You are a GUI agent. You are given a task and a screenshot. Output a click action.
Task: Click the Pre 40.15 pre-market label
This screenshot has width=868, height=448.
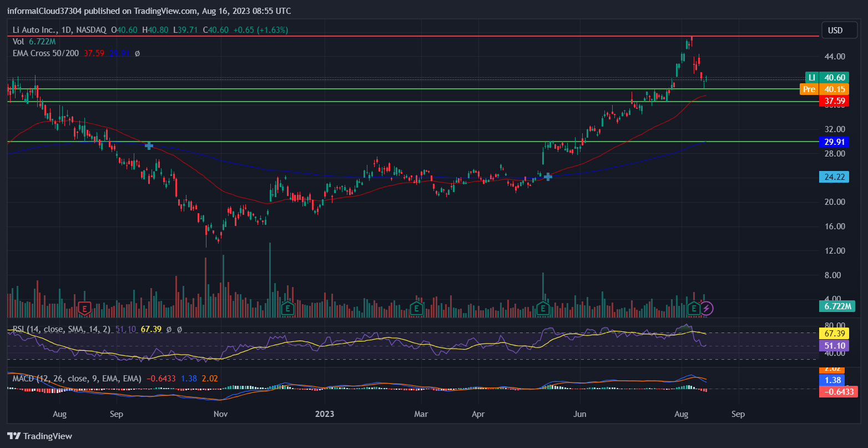(824, 89)
